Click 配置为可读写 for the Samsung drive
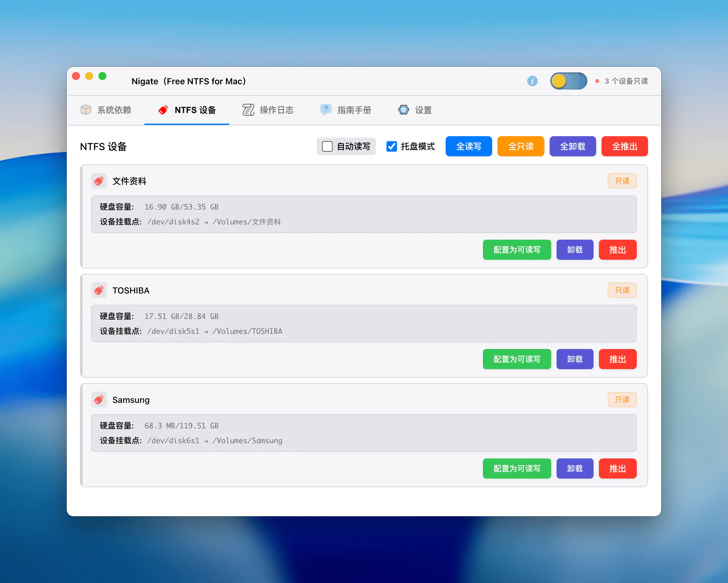Screen dimensions: 728x583 click(517, 469)
